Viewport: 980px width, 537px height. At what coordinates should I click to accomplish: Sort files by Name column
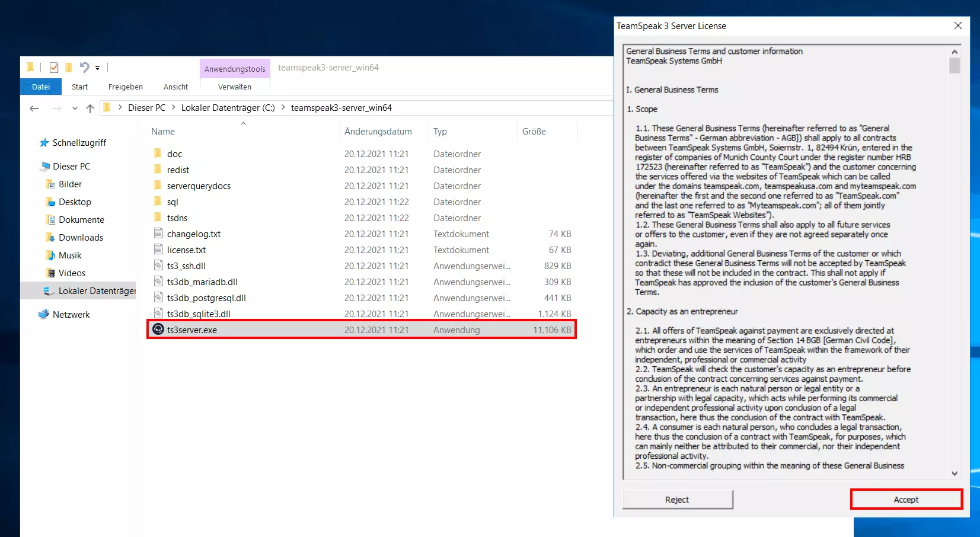tap(163, 132)
